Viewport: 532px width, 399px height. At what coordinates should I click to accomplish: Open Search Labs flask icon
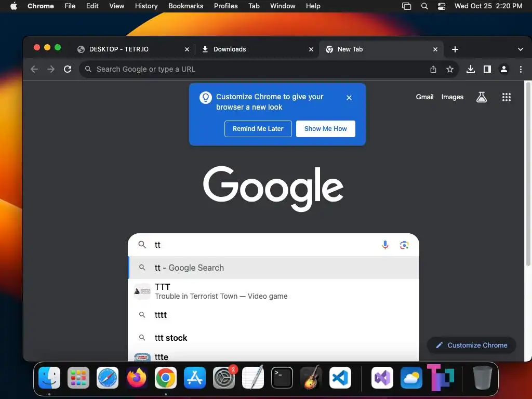click(x=482, y=97)
